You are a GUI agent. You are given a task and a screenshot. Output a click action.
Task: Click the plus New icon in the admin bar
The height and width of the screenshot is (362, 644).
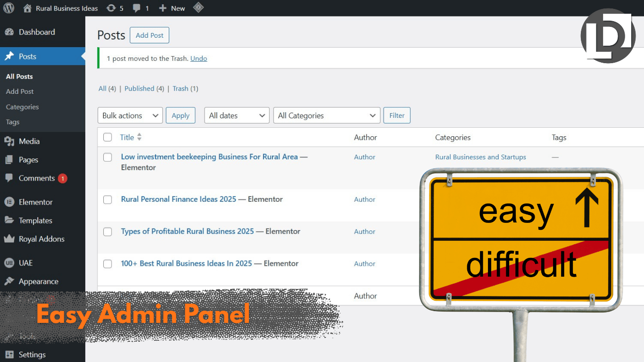163,8
